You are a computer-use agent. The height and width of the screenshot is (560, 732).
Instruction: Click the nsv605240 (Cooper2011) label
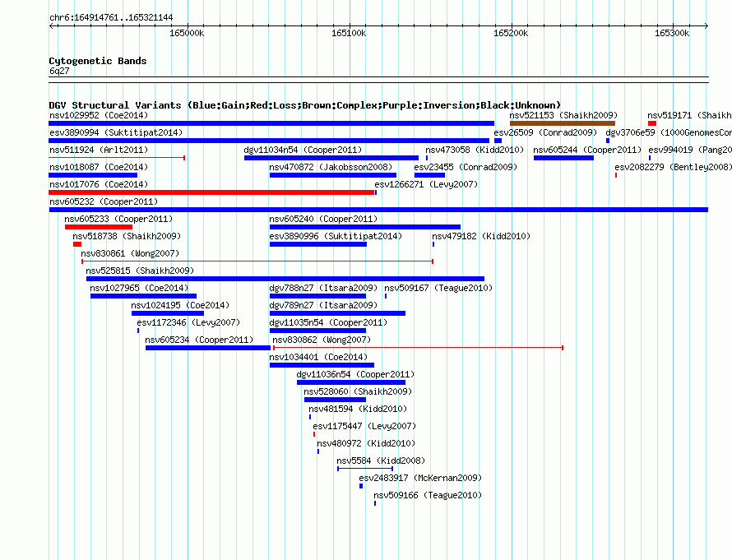[323, 219]
